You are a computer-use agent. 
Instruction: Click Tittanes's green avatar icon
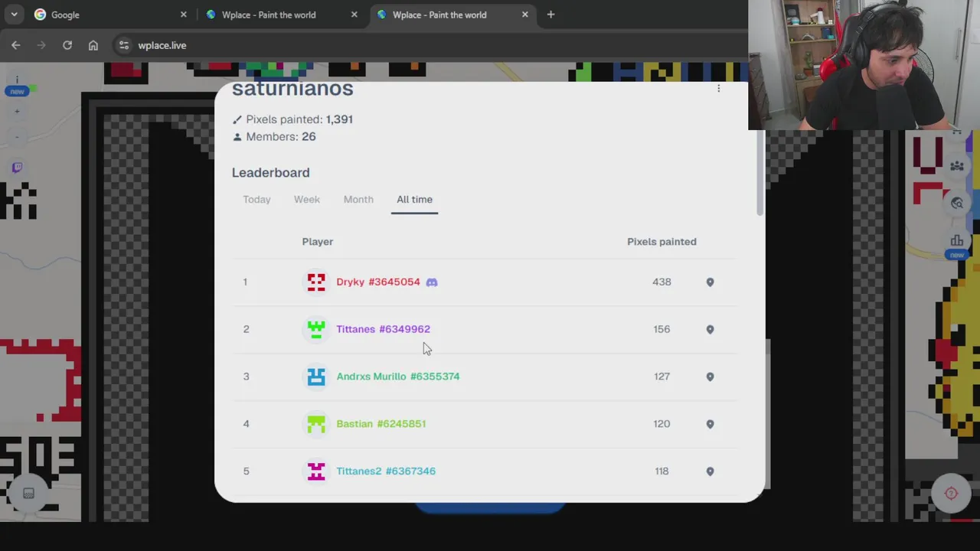(316, 329)
